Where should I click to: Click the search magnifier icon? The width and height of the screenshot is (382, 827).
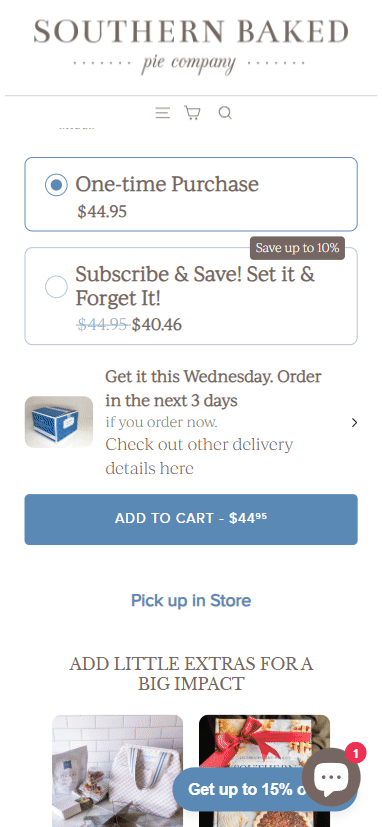(x=225, y=113)
